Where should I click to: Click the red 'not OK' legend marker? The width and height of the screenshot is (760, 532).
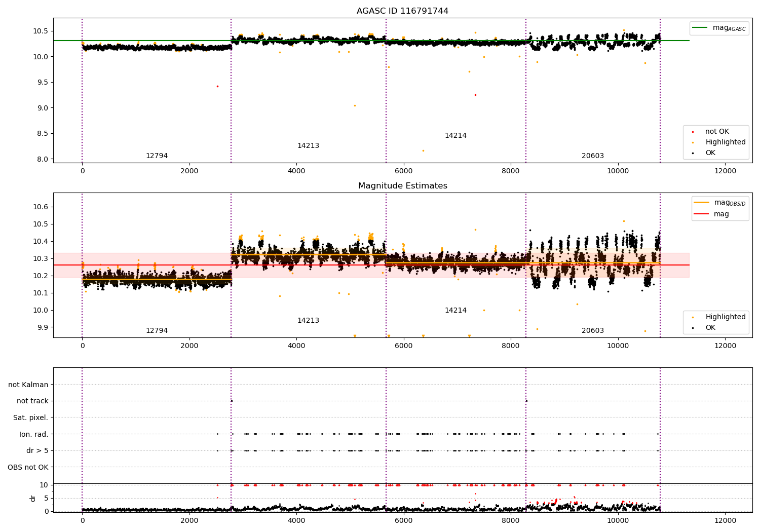[693, 132]
